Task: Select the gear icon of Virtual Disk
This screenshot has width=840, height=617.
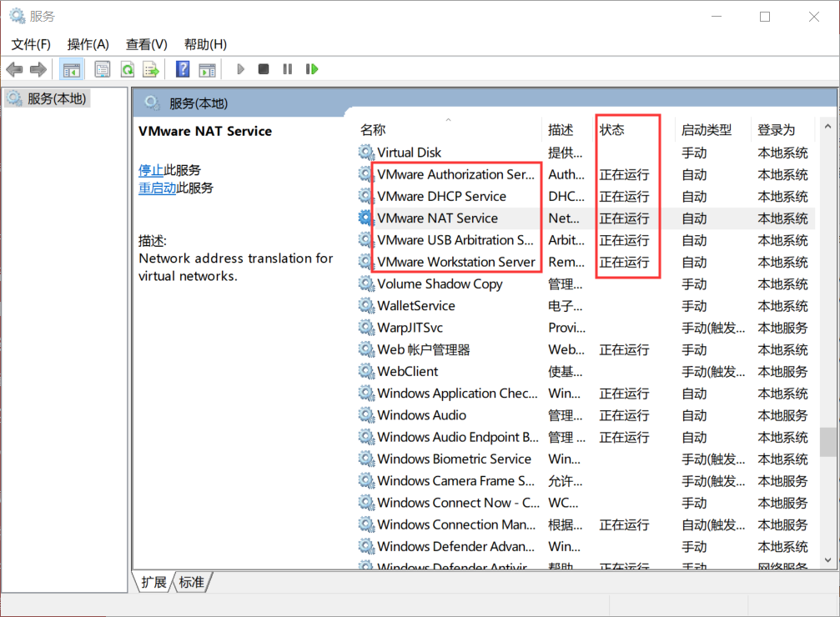Action: pyautogui.click(x=366, y=152)
